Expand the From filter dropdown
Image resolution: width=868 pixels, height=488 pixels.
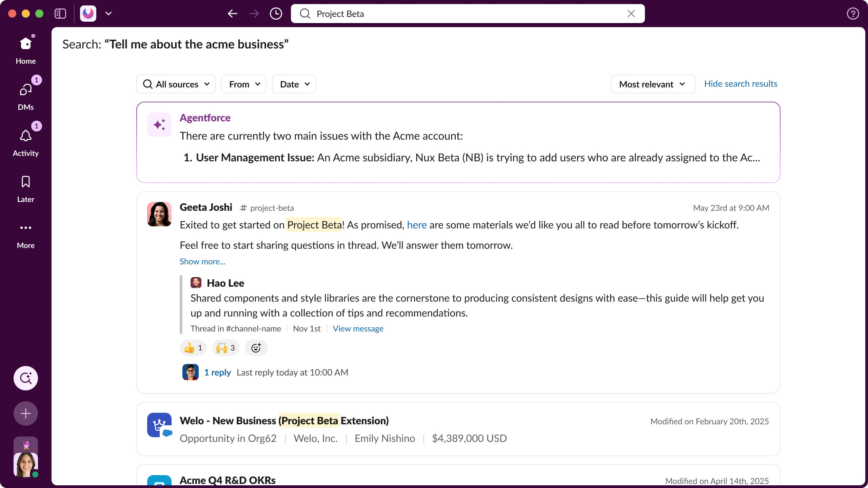244,84
